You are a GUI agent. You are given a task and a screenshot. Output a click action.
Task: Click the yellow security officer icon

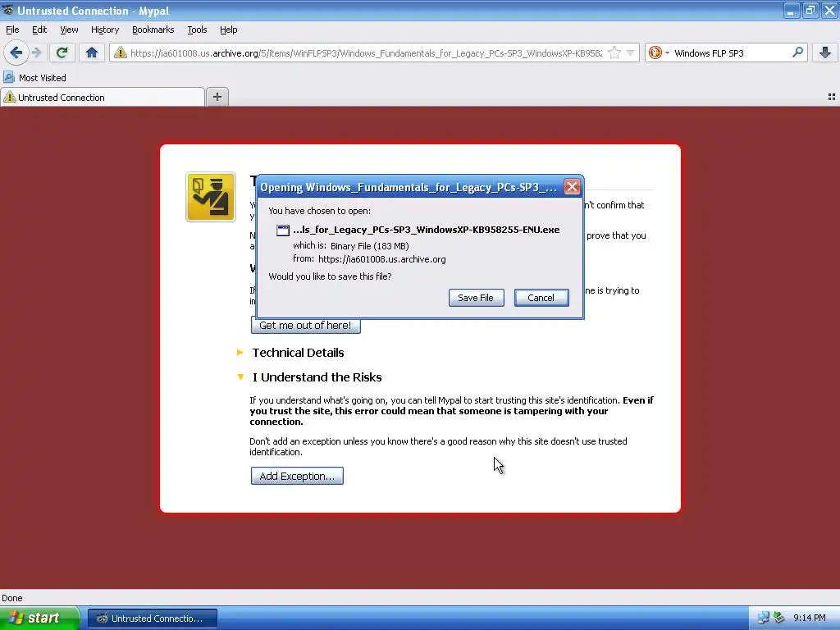[x=211, y=197]
